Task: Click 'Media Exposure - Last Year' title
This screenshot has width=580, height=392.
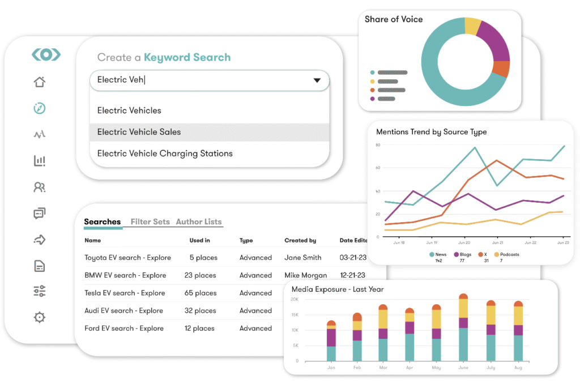Action: click(x=338, y=289)
